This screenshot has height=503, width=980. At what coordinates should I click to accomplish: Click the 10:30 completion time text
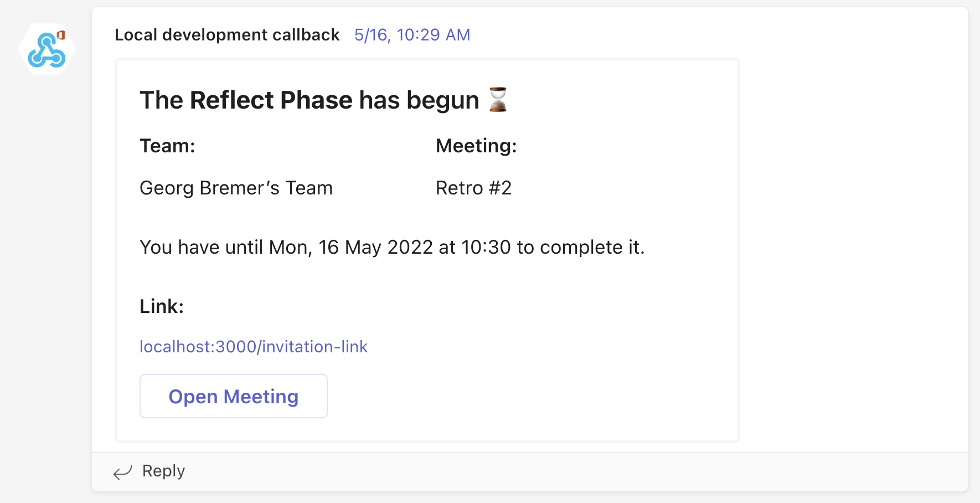pyautogui.click(x=486, y=247)
